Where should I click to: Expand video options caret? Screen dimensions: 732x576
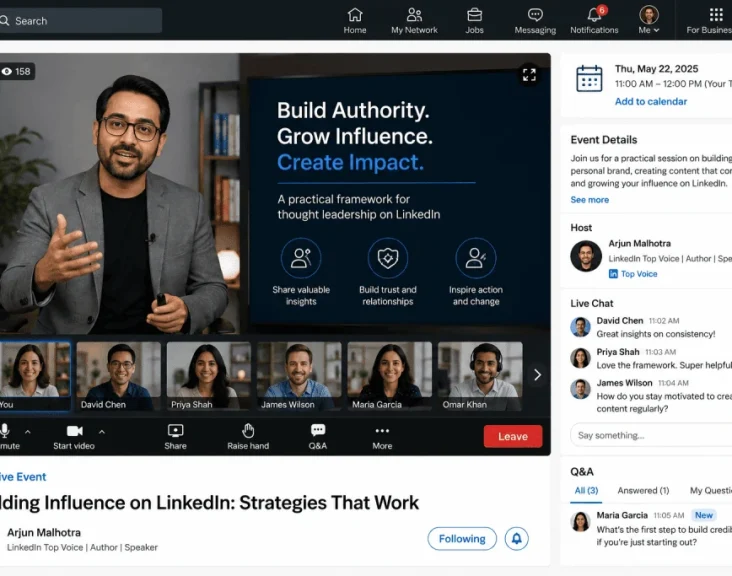pyautogui.click(x=102, y=432)
